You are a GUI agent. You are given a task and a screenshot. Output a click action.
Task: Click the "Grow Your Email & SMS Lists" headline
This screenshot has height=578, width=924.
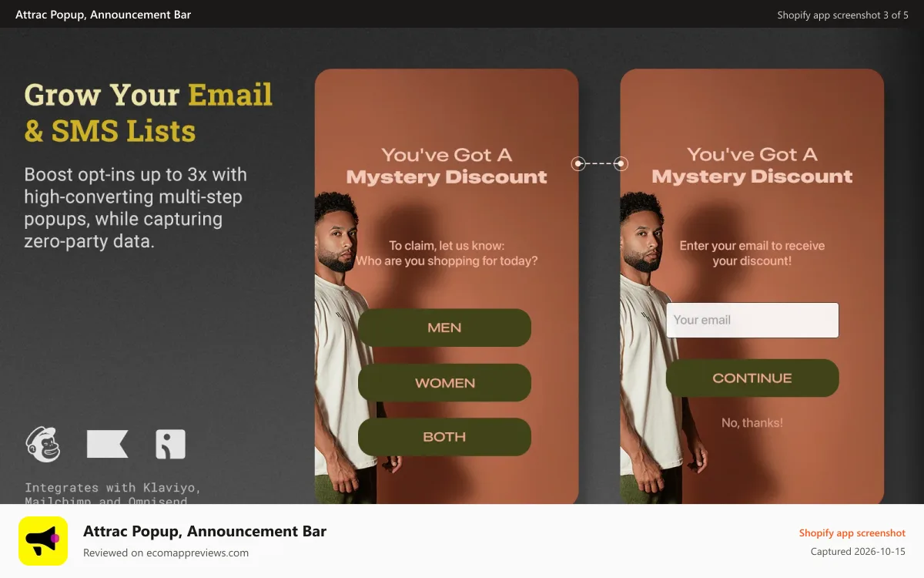149,113
